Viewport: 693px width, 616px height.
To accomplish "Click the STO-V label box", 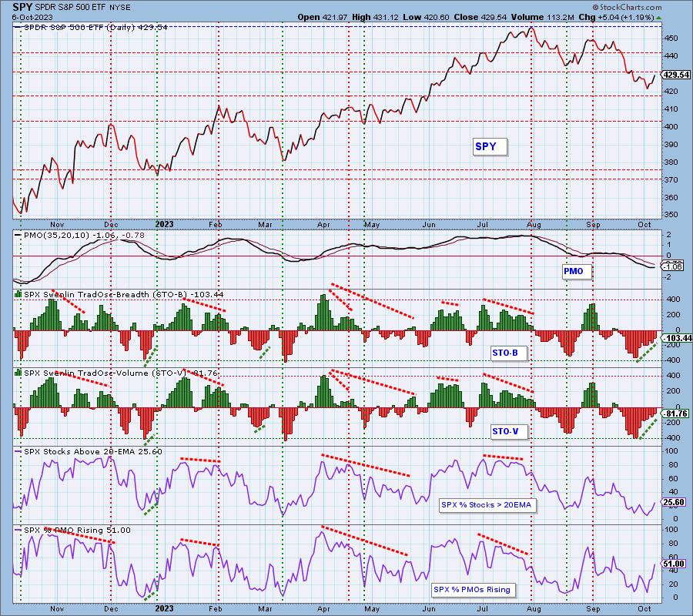I will click(509, 431).
